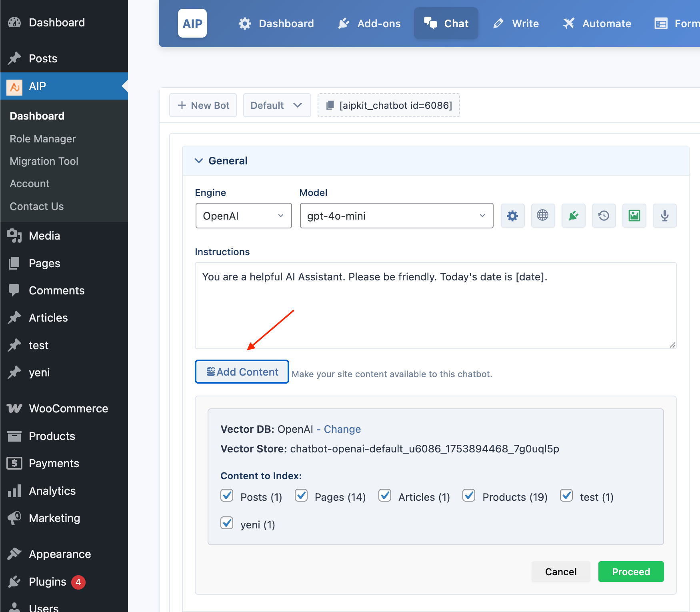
Task: Uncheck the yeni (1) checkbox
Action: click(x=227, y=523)
